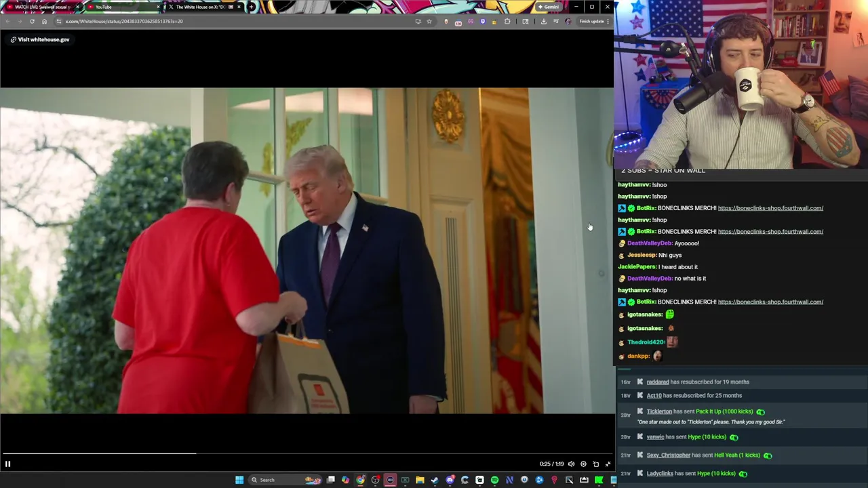868x488 pixels.
Task: Reload the current page
Action: pos(32,21)
